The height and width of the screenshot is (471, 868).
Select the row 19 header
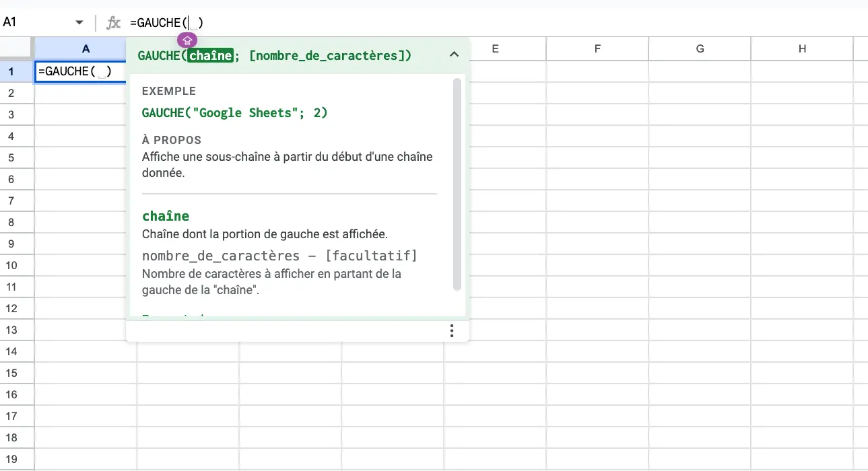(11, 459)
